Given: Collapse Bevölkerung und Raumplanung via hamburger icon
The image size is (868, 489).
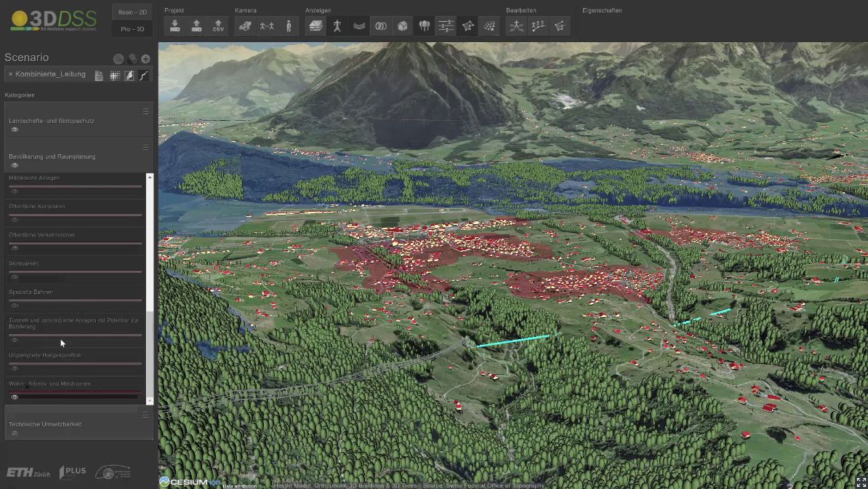Looking at the screenshot, I should pyautogui.click(x=145, y=148).
